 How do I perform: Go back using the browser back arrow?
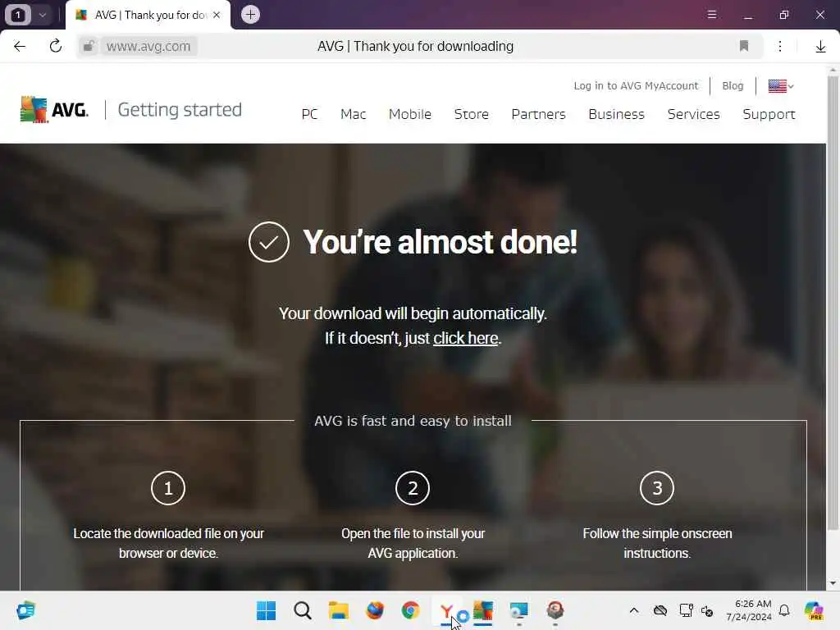[20, 46]
